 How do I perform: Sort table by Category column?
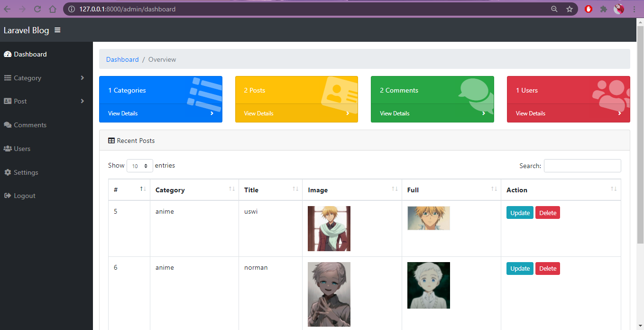click(x=194, y=190)
